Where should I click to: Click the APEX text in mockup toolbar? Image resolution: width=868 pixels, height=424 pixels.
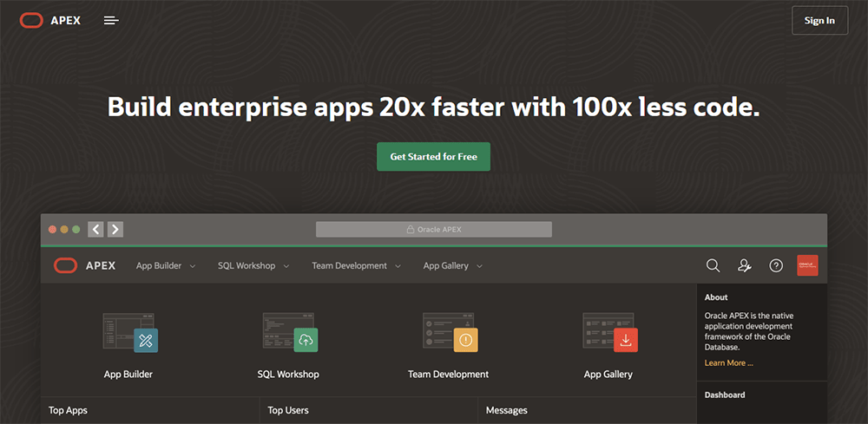coord(100,266)
